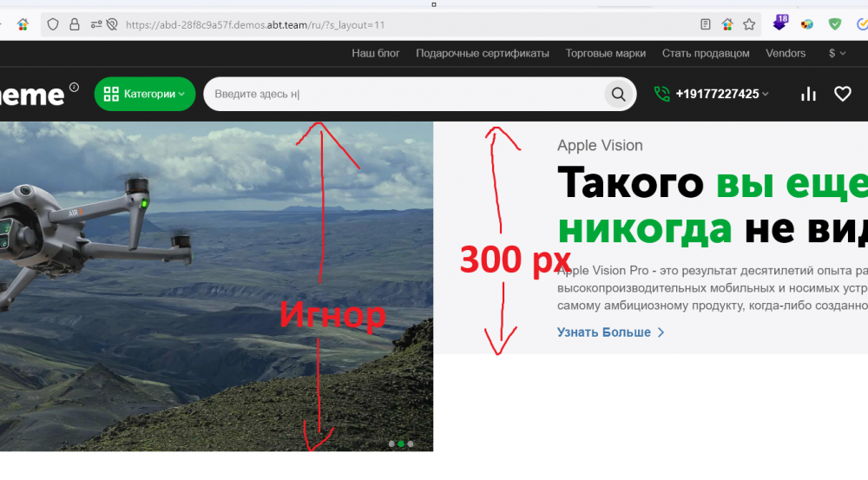Screen dimensions: 868x480
Task: Open the product comparison bars icon
Action: 808,94
